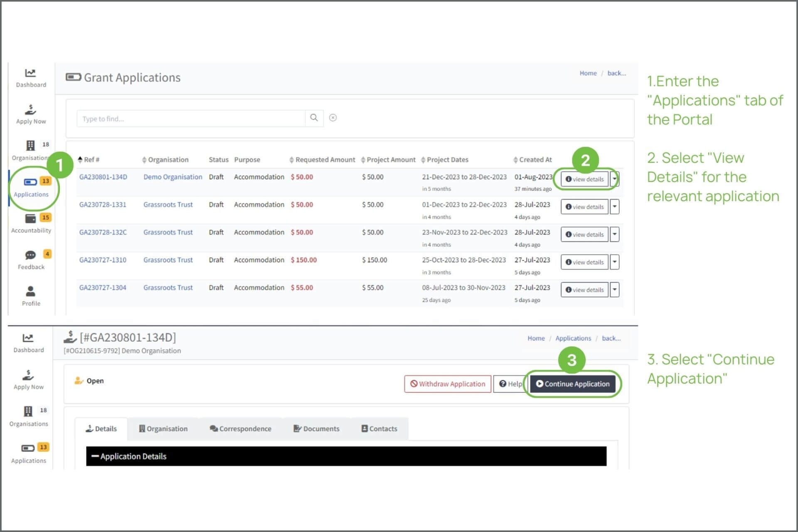Expand dropdown arrow for GA230727-1310 row
The width and height of the screenshot is (798, 532).
614,262
